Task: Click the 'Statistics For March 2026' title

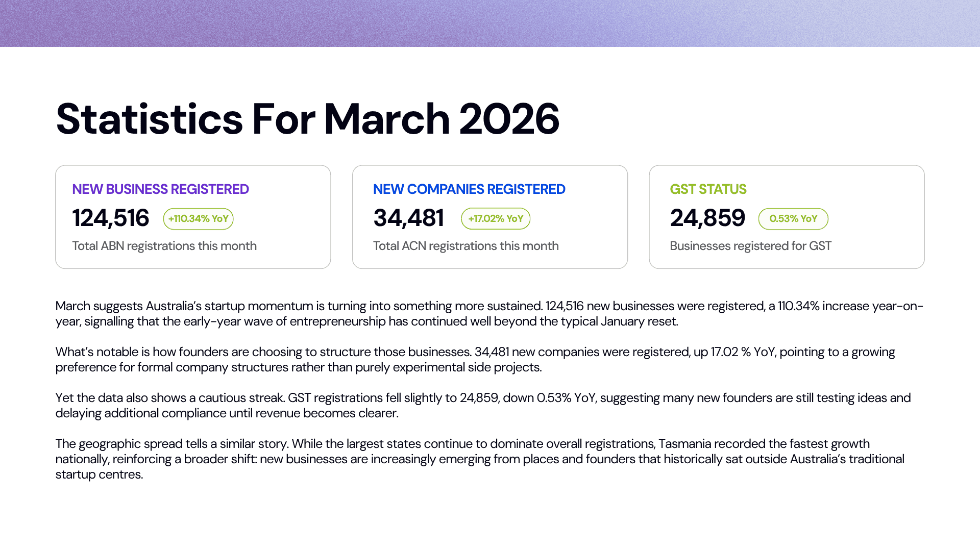Action: 307,119
